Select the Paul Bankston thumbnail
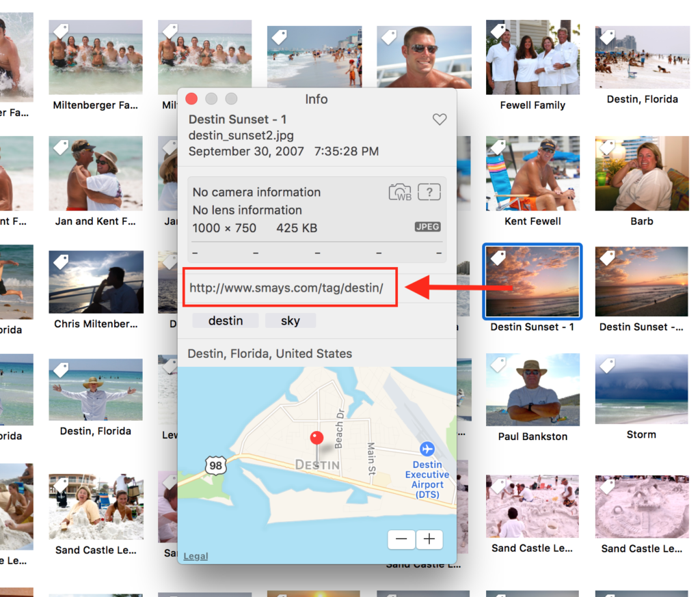Screen dimensions: 700x597 [x=533, y=389]
